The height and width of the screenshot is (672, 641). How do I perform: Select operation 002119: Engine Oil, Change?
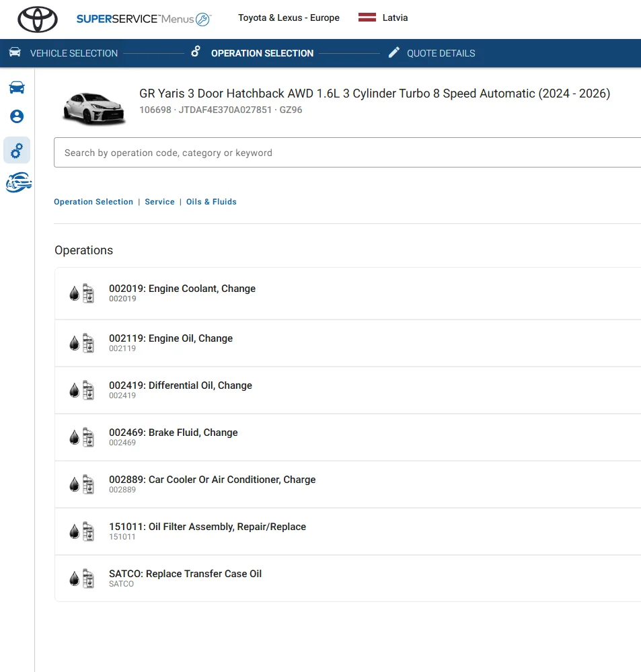(x=348, y=343)
